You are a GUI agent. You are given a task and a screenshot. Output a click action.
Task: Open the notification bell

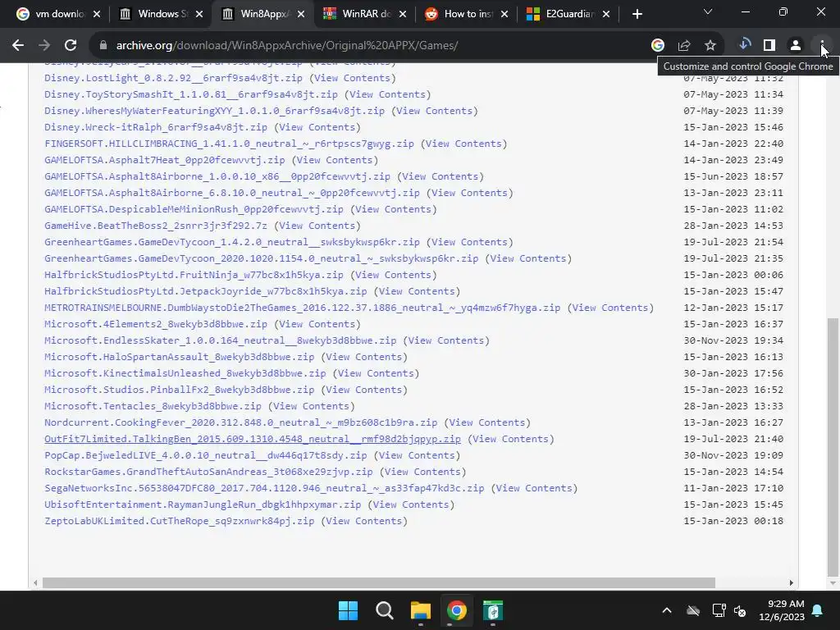point(818,610)
